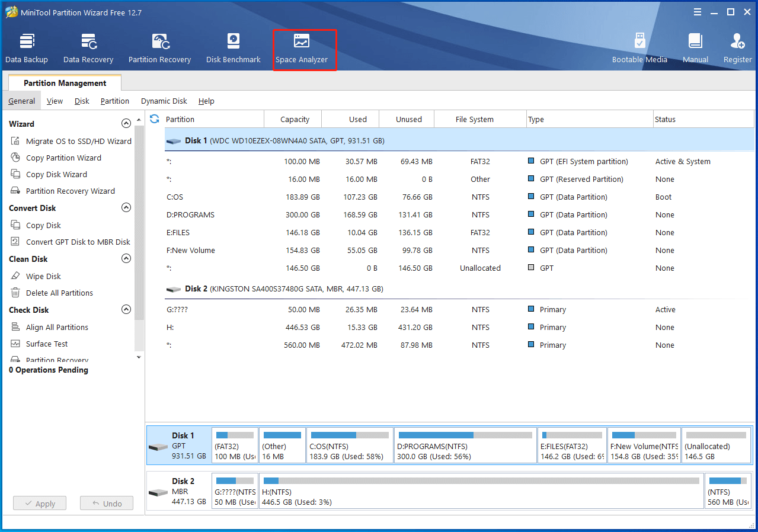
Task: Click the Migrate OS to SSD/HD Wizard icon
Action: (x=15, y=141)
